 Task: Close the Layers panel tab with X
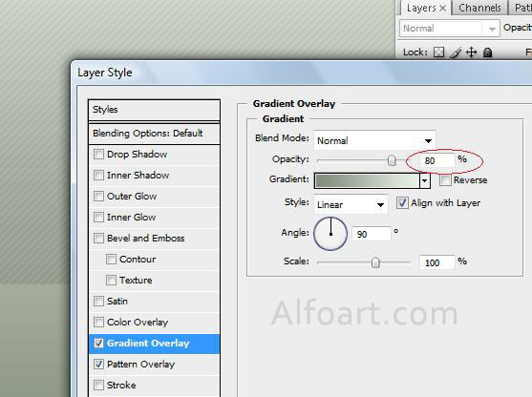pos(443,9)
